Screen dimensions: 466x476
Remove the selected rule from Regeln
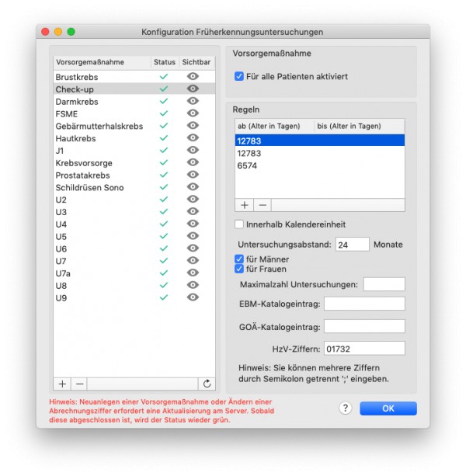click(263, 205)
